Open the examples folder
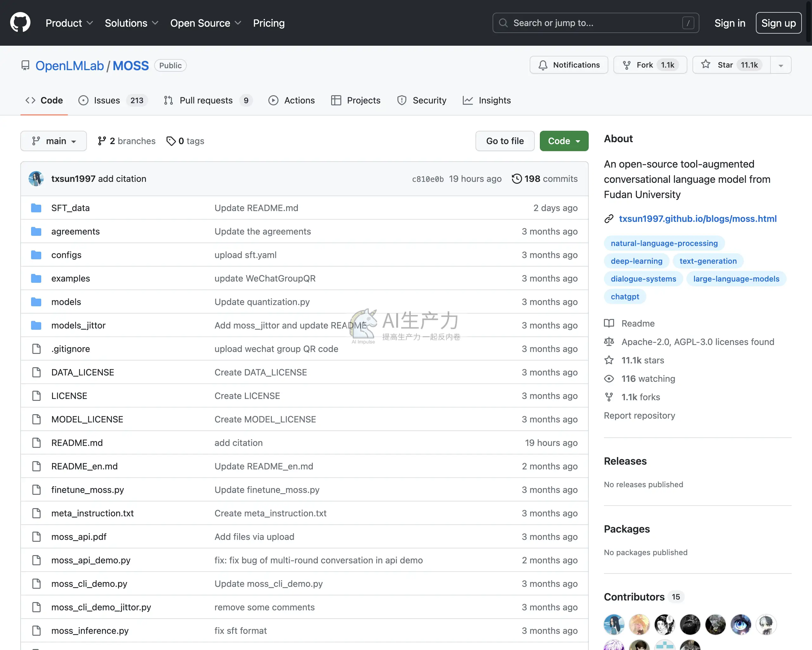Viewport: 812px width, 650px height. 70,278
